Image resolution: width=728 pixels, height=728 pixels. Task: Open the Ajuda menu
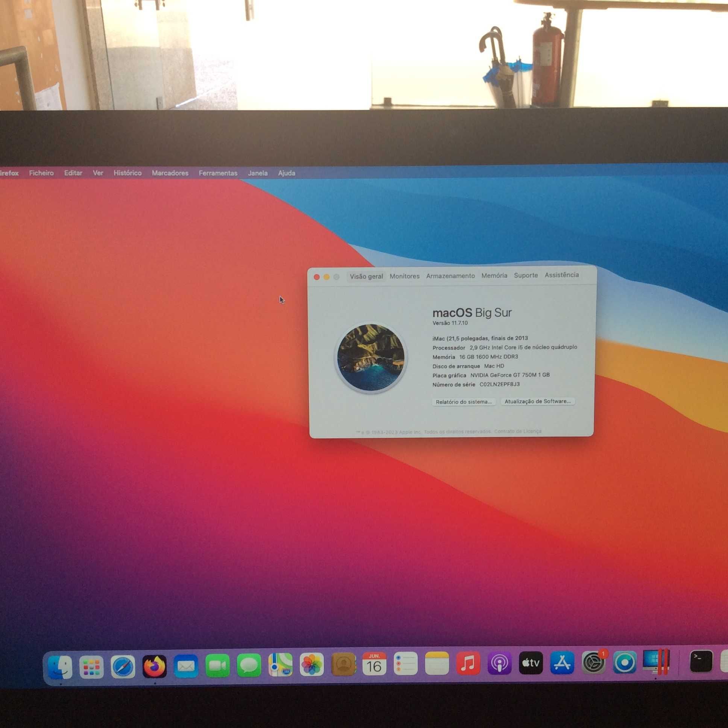click(x=287, y=173)
